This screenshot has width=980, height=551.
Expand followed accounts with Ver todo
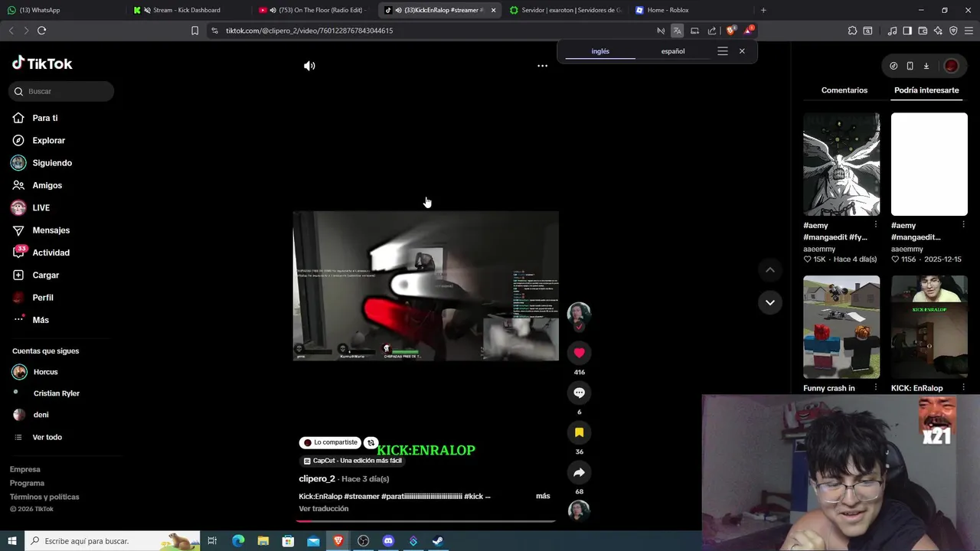[x=47, y=437]
